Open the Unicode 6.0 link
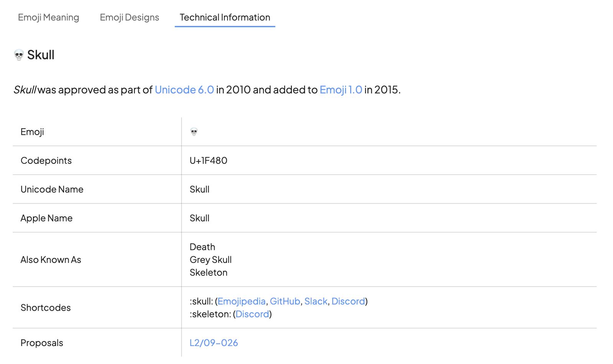This screenshot has height=364, width=613. pyautogui.click(x=185, y=90)
